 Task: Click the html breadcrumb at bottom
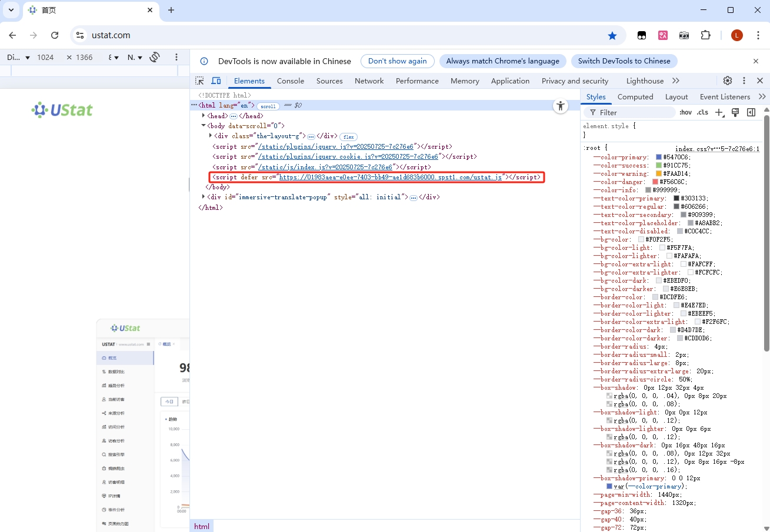click(202, 526)
